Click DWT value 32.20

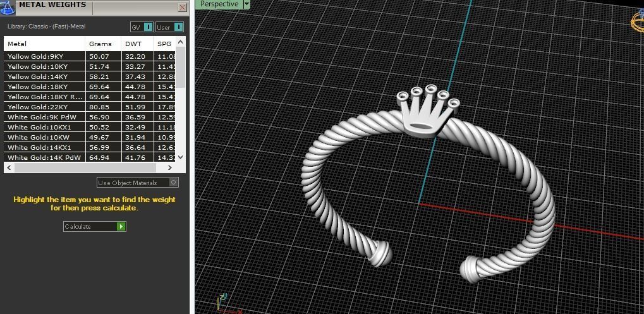click(135, 56)
